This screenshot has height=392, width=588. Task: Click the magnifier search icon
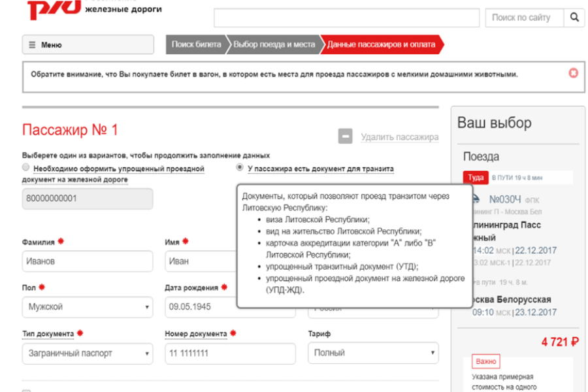click(574, 18)
